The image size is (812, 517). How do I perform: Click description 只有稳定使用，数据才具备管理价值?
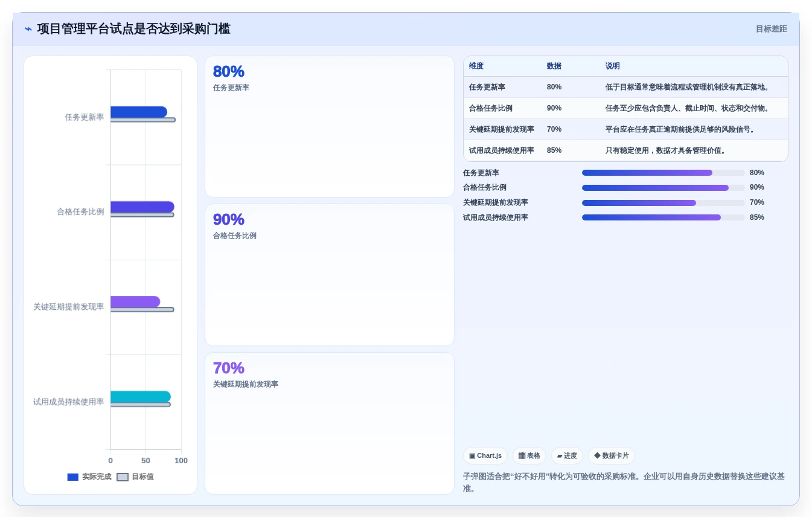point(667,150)
